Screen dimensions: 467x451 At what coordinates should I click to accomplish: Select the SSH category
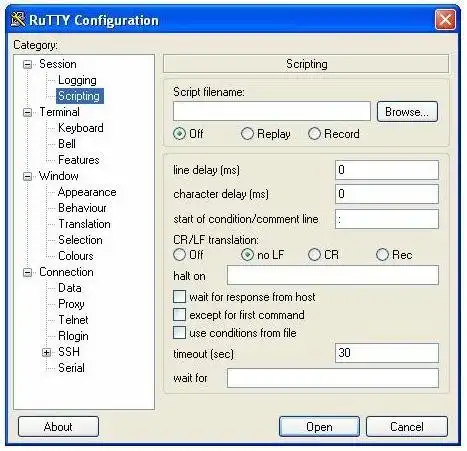pos(69,352)
